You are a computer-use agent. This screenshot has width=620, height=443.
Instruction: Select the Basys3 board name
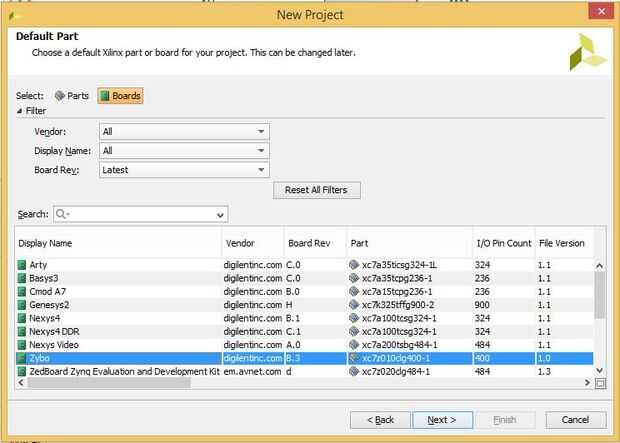[x=43, y=278]
